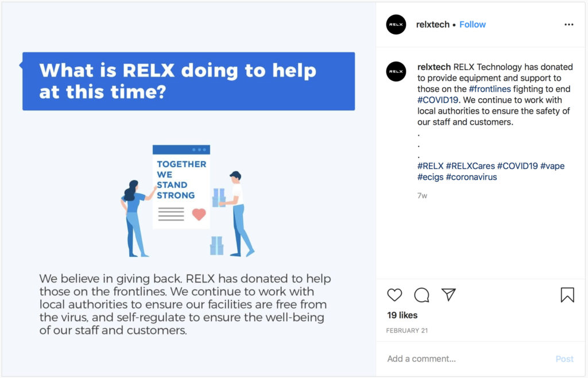This screenshot has width=588, height=378.
Task: Click the RELX avatar beside the caption
Action: 396,71
